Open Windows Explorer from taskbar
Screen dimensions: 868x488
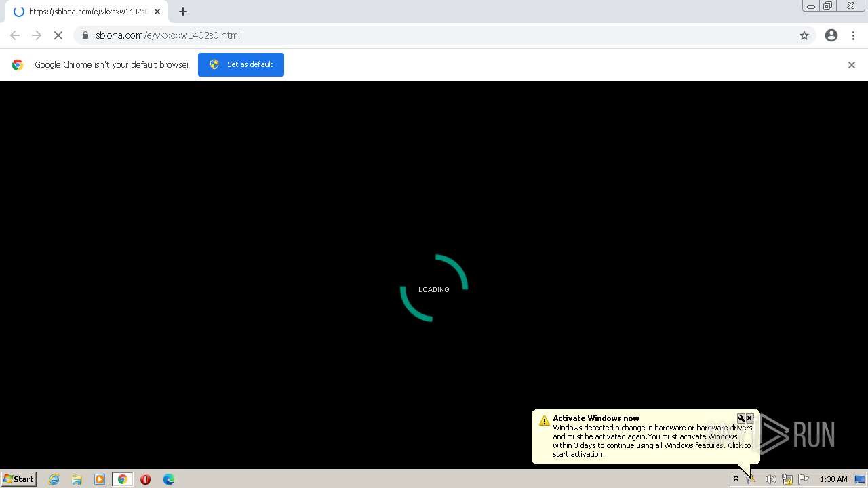[77, 479]
